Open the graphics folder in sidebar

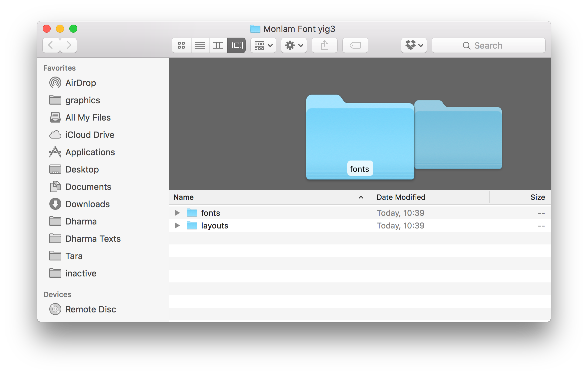coord(103,100)
